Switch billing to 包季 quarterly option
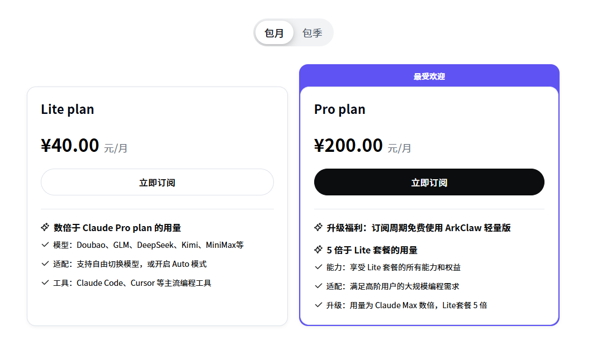 pyautogui.click(x=312, y=33)
